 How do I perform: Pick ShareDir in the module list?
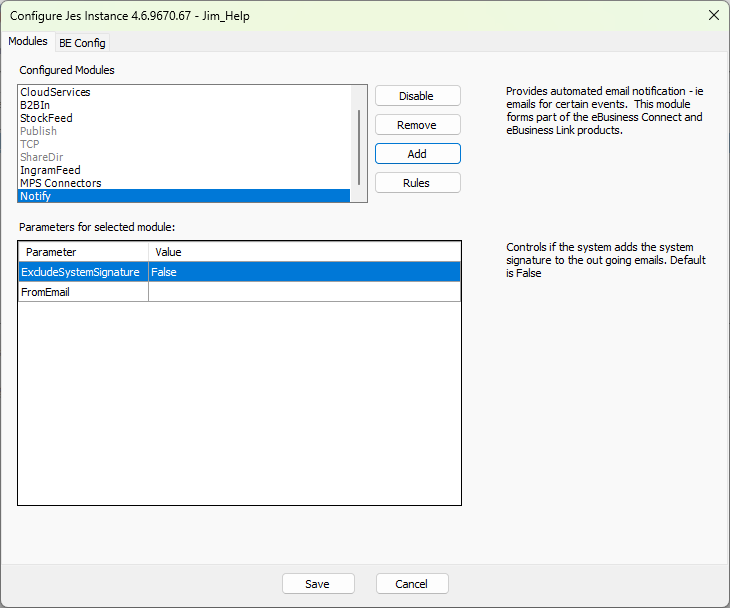[x=41, y=157]
